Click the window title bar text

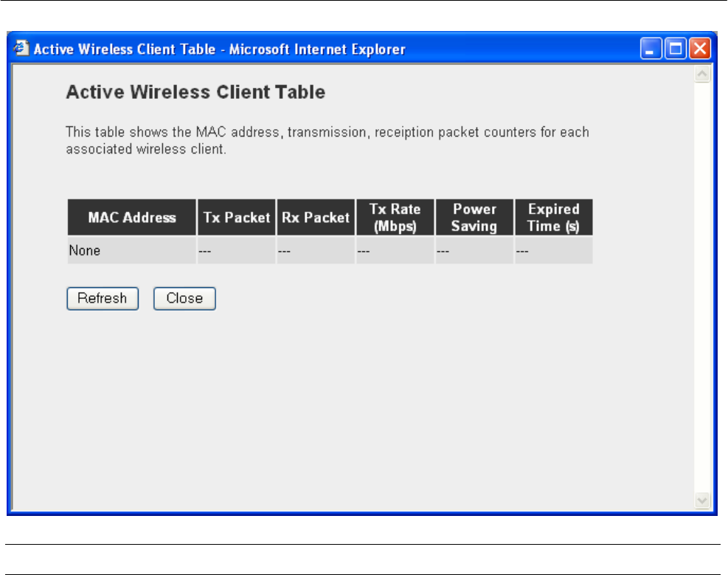tap(220, 49)
